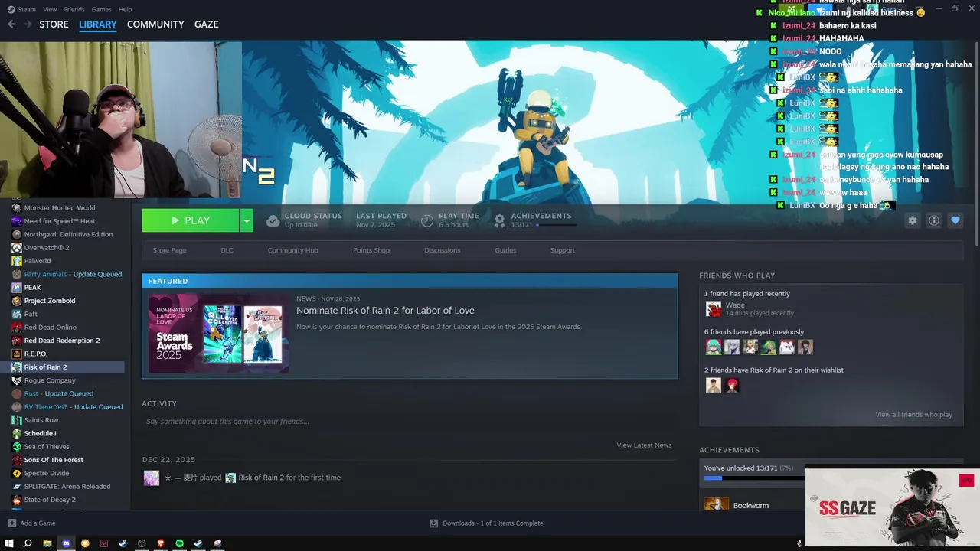Open the Store Page link
The width and height of the screenshot is (980, 551).
pos(169,250)
